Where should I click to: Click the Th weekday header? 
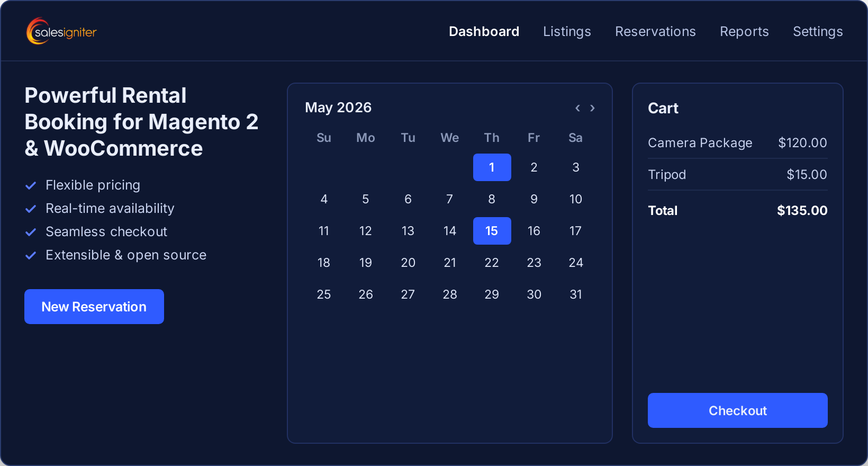click(492, 138)
